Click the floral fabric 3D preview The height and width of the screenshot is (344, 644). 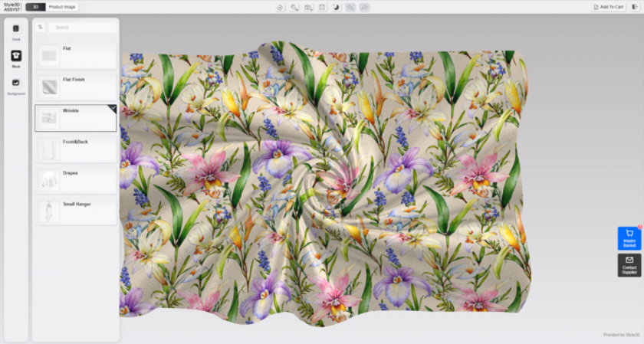pyautogui.click(x=324, y=182)
